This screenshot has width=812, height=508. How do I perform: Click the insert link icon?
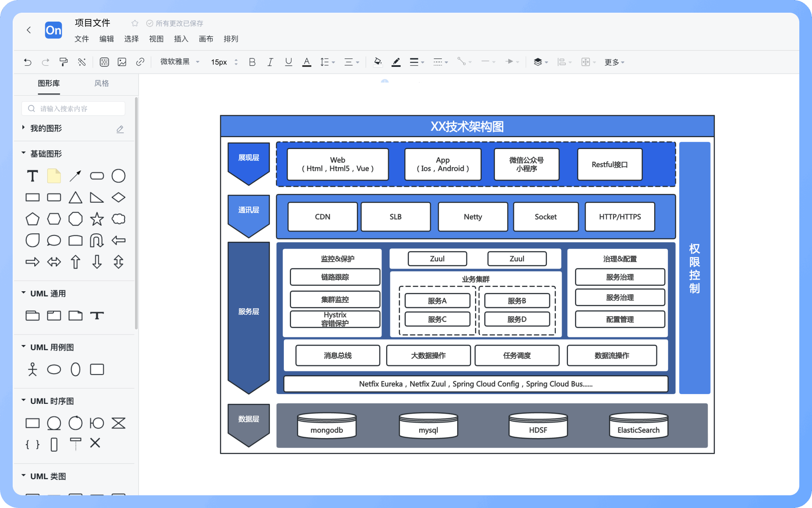click(140, 62)
